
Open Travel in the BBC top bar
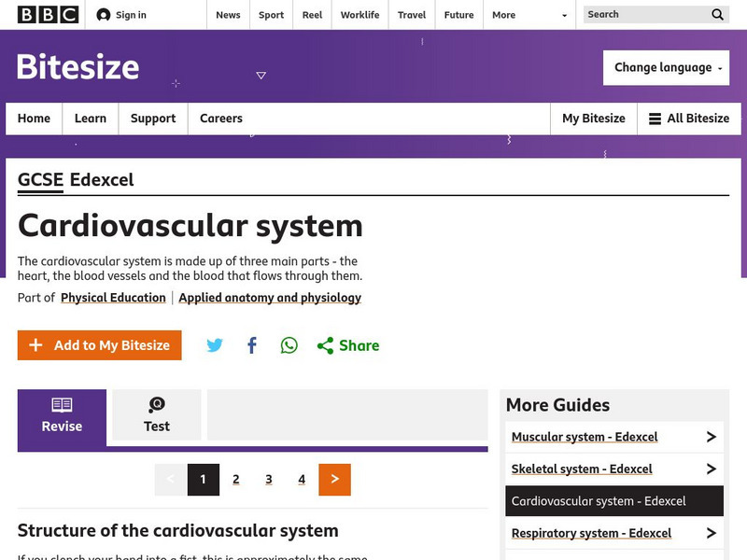pos(412,15)
